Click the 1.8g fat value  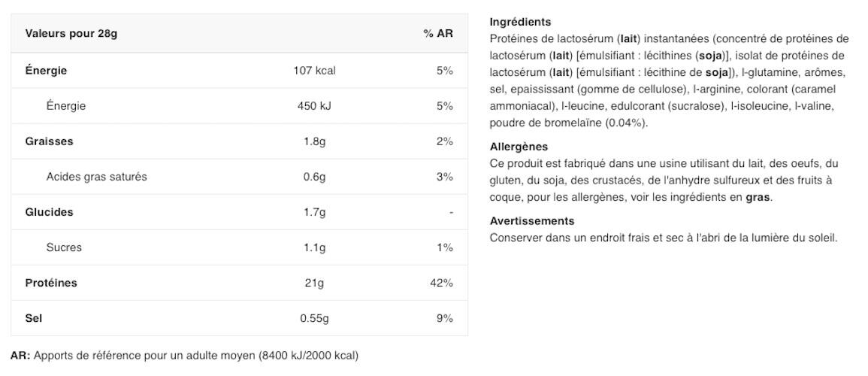314,141
